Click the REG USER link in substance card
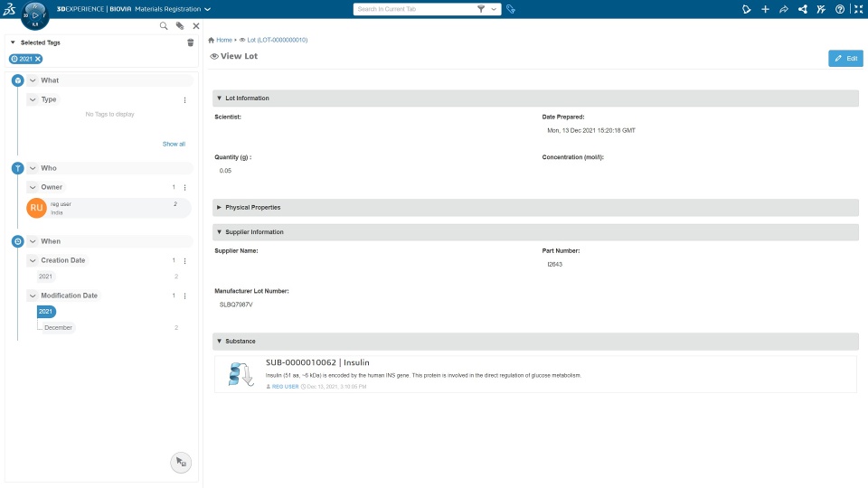 [285, 387]
